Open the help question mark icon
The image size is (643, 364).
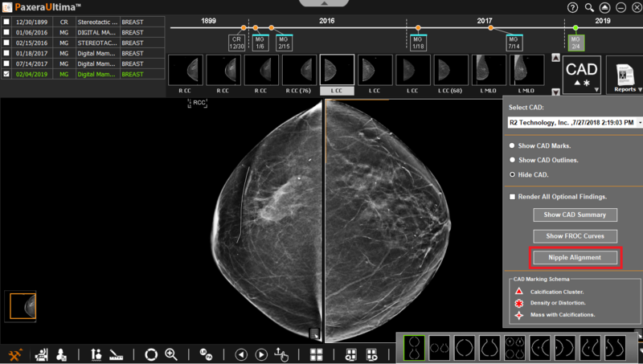pos(572,7)
